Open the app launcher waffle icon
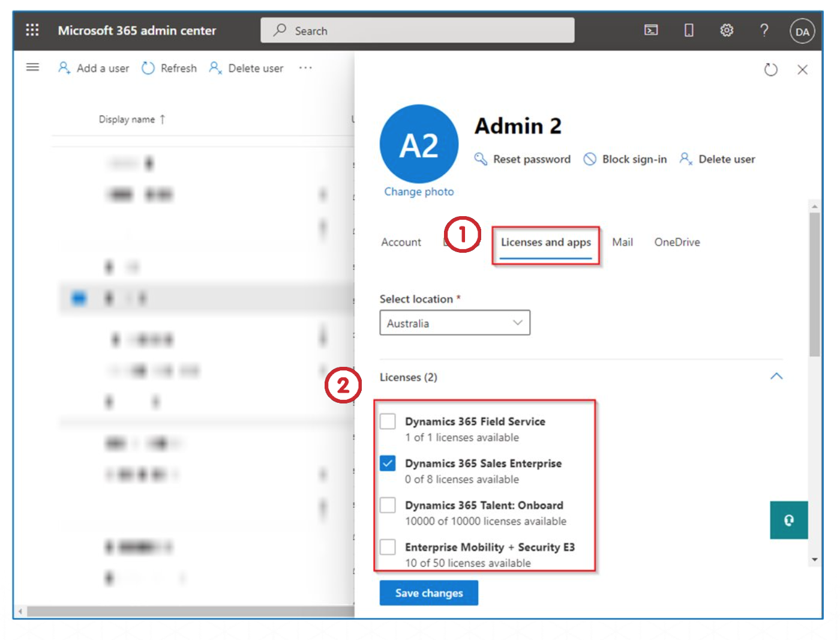 [32, 30]
